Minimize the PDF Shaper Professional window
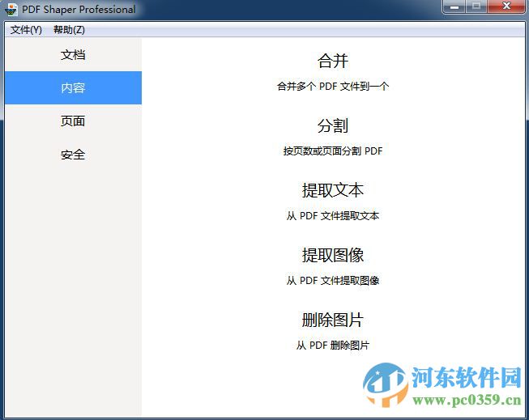Viewport: 529px width, 420px height. click(x=454, y=6)
